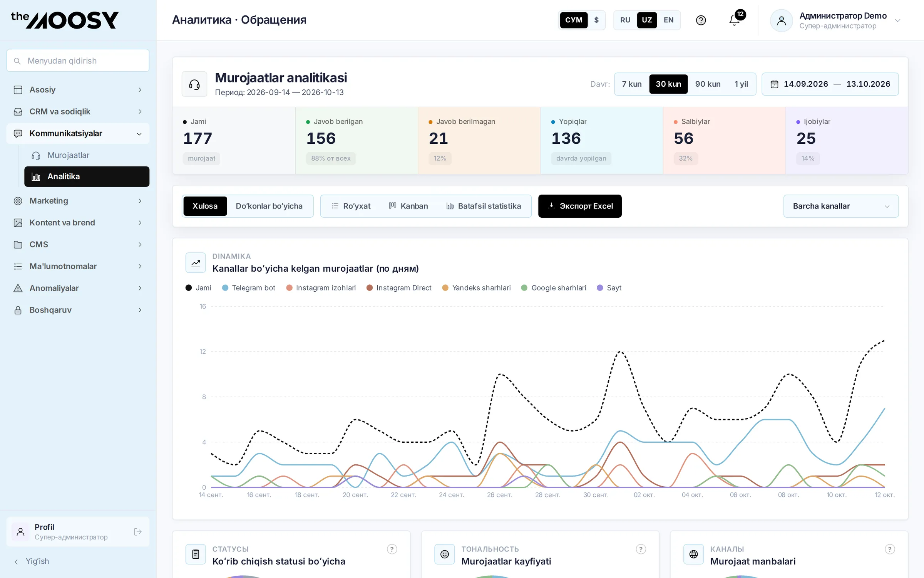Open the help question mark icon in header
924x578 pixels.
click(x=701, y=20)
